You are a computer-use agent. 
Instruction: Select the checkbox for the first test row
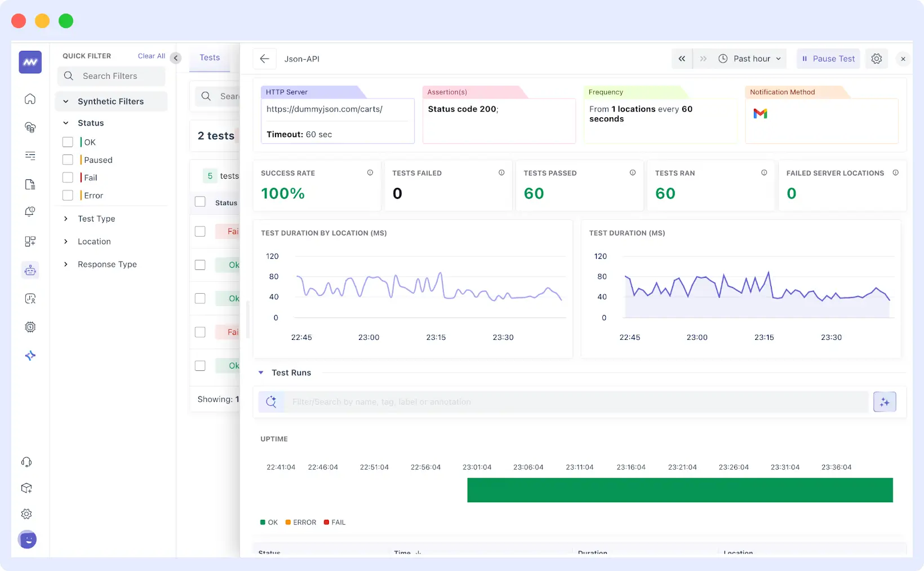click(200, 231)
